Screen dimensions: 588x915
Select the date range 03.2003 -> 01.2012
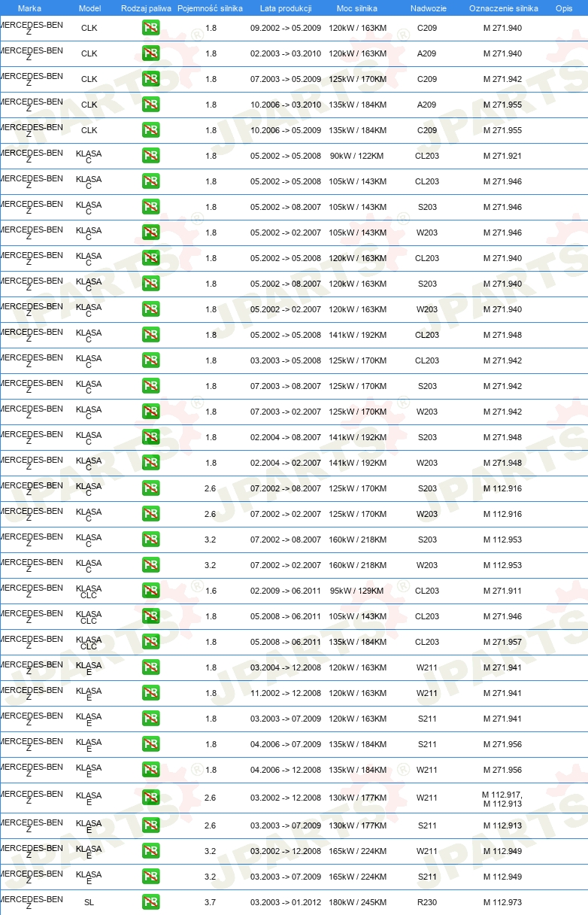(x=286, y=902)
